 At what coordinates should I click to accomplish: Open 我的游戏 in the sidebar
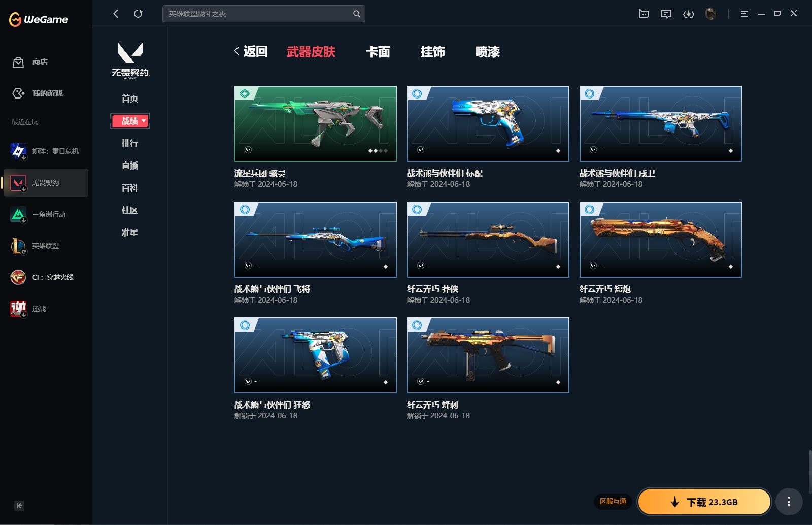(x=38, y=93)
